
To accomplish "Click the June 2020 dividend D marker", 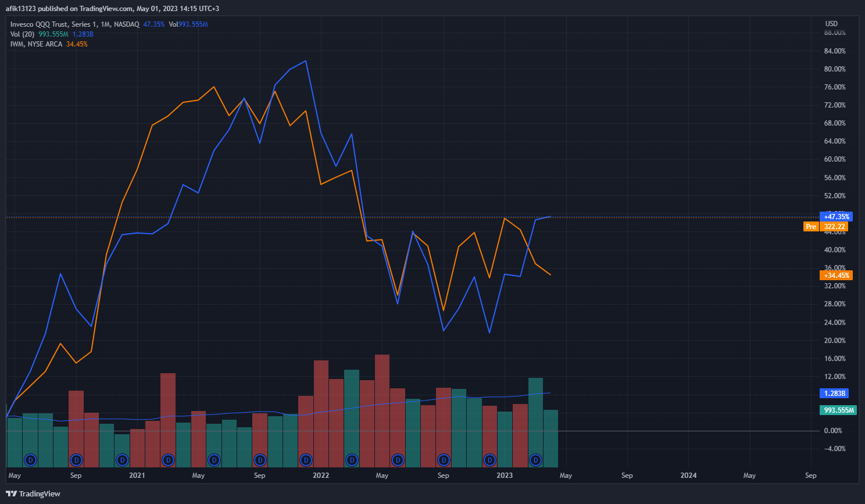I will click(x=30, y=460).
